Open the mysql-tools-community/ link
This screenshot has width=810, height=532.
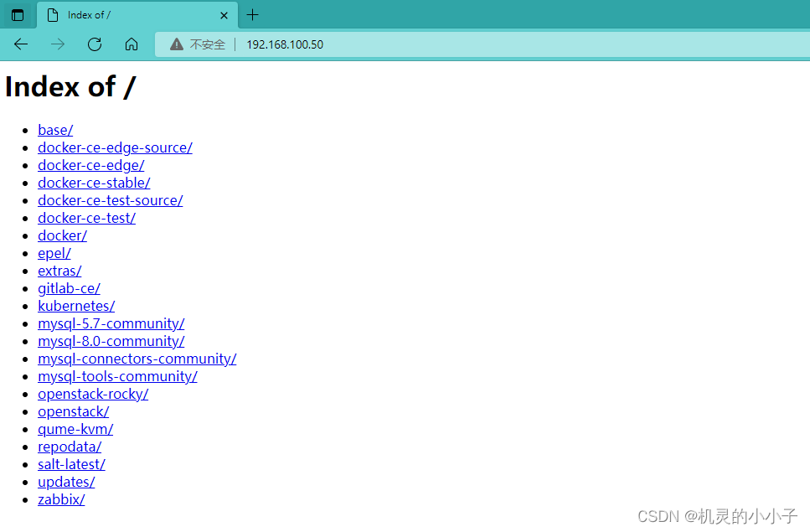[x=117, y=376]
